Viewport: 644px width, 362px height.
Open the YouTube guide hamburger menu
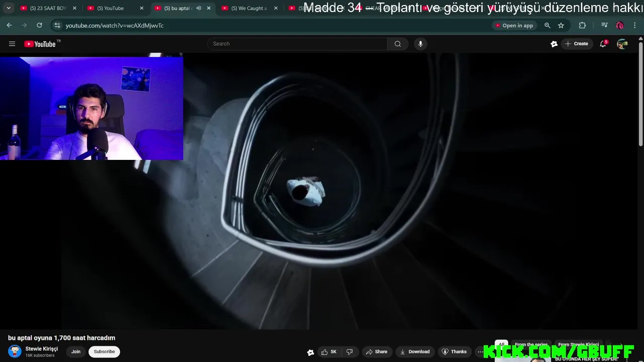(x=12, y=44)
